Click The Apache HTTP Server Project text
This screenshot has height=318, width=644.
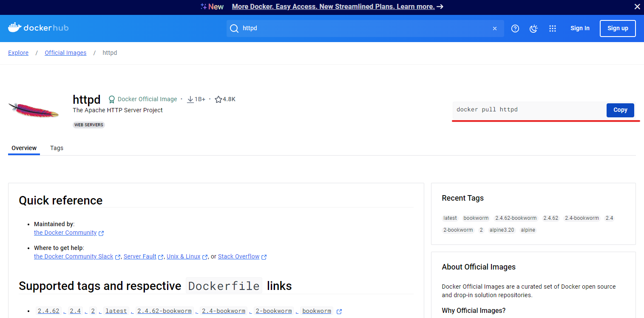click(x=118, y=110)
